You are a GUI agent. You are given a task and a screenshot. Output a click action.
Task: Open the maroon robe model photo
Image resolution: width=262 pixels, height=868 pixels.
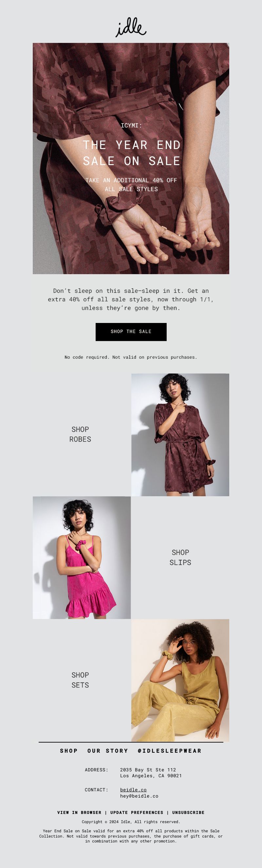click(x=180, y=435)
